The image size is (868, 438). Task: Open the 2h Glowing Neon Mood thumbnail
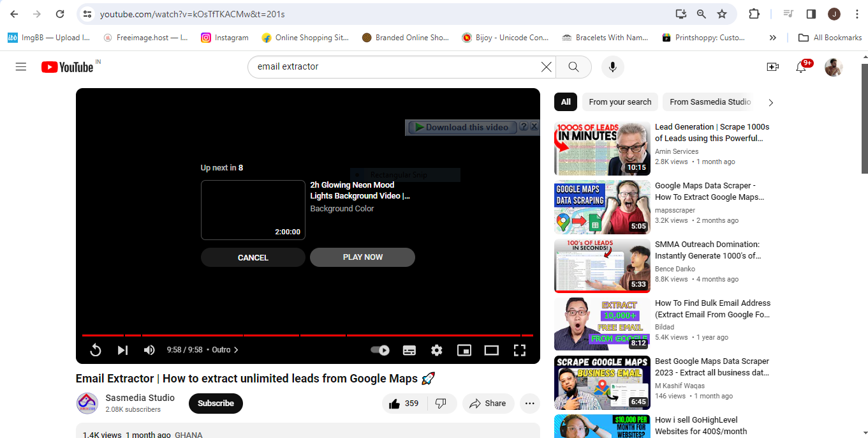[253, 210]
